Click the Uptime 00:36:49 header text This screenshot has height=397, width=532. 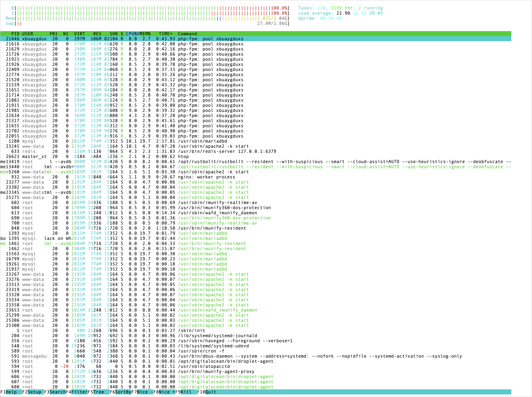320,18
